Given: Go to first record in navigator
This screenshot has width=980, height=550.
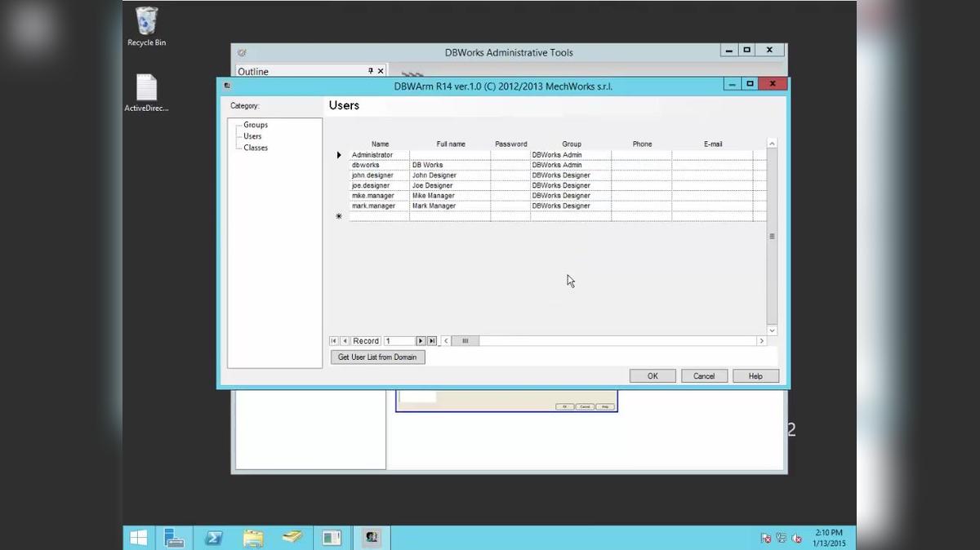Looking at the screenshot, I should coord(333,341).
